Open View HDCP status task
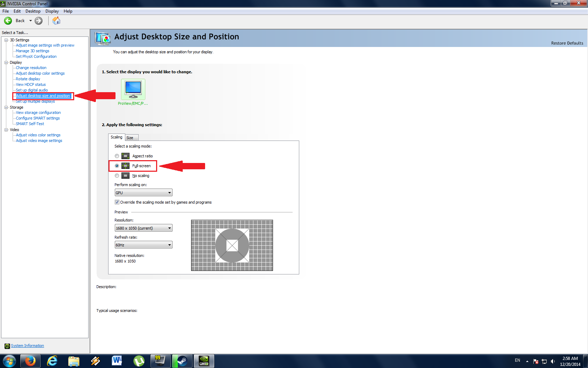Screen dimensions: 588x368 [31, 84]
